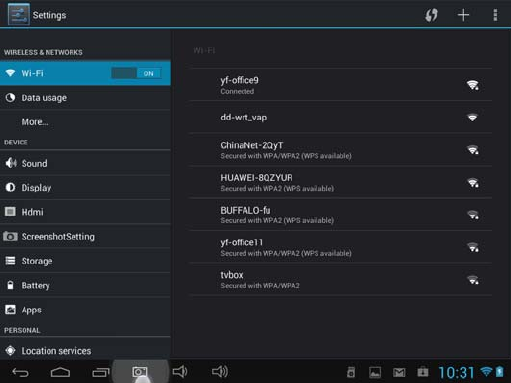Select the Wi-Fi settings row
This screenshot has width=511, height=383.
(85, 73)
